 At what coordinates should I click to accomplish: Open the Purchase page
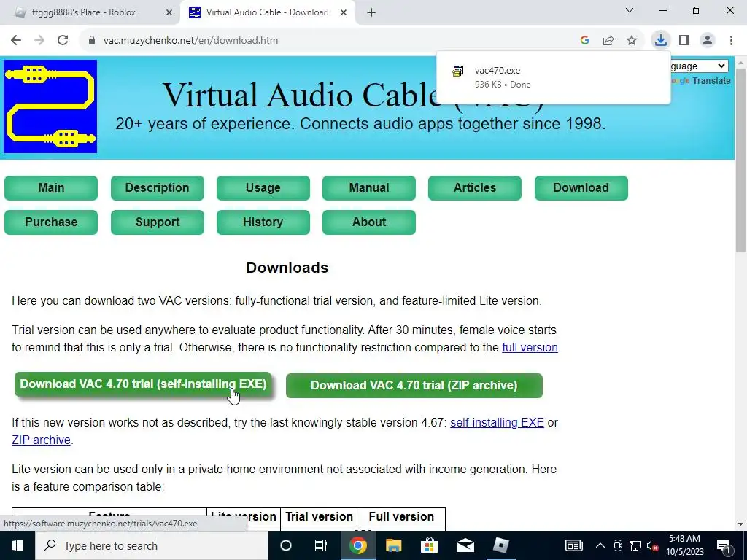tap(51, 222)
